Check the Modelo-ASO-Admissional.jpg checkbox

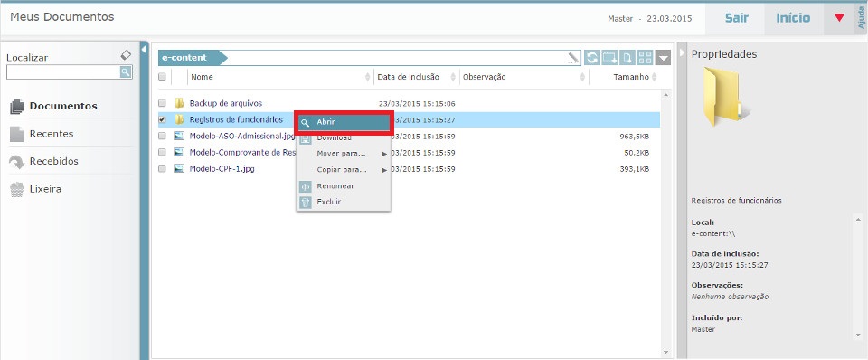click(x=162, y=136)
